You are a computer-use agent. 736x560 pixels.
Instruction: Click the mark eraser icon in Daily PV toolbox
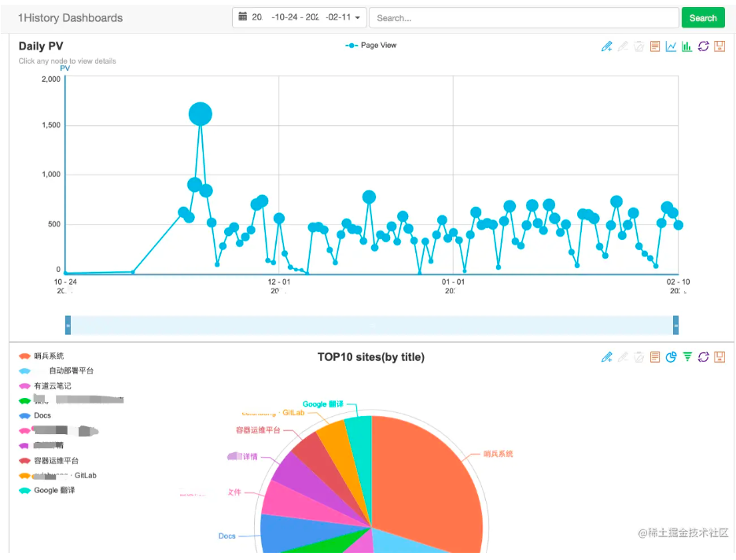click(x=623, y=46)
